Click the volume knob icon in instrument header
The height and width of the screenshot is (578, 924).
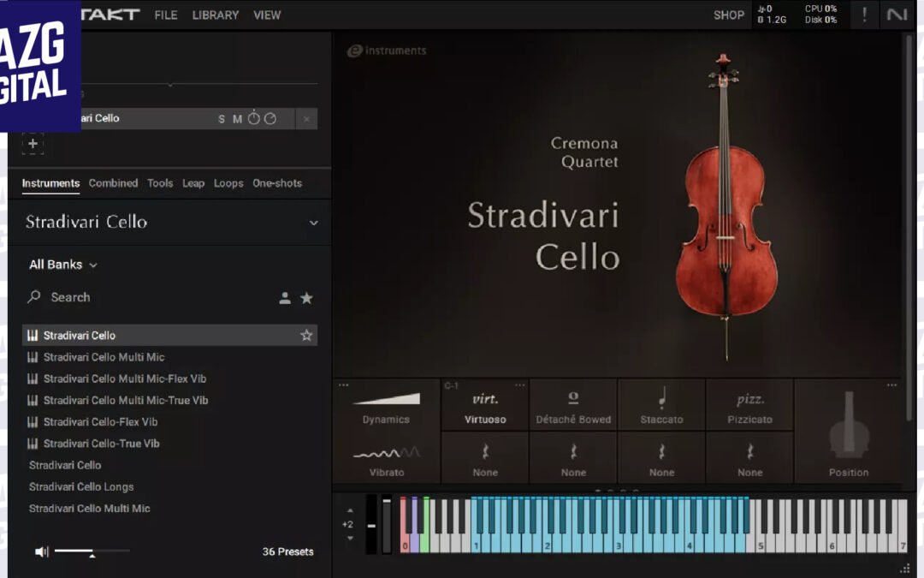(269, 118)
